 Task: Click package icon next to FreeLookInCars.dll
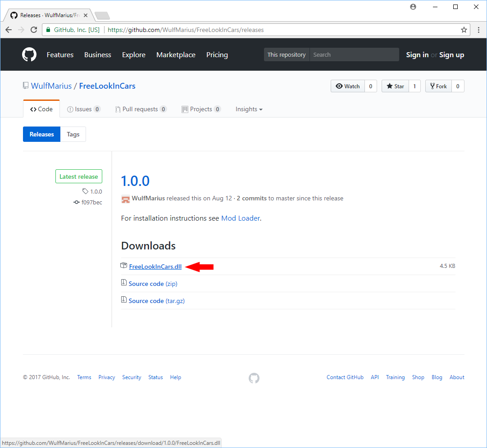[x=123, y=266]
